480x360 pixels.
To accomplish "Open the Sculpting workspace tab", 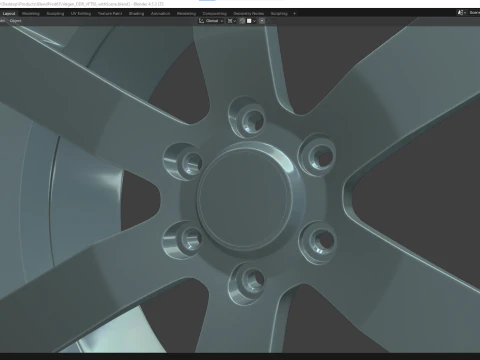I will pyautogui.click(x=55, y=13).
